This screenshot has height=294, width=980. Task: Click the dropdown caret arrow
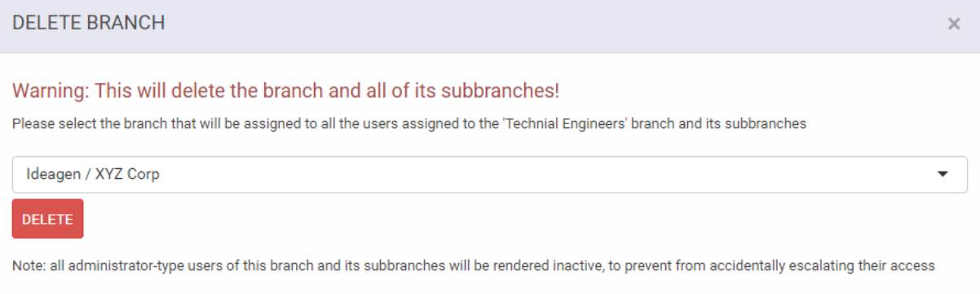click(943, 175)
